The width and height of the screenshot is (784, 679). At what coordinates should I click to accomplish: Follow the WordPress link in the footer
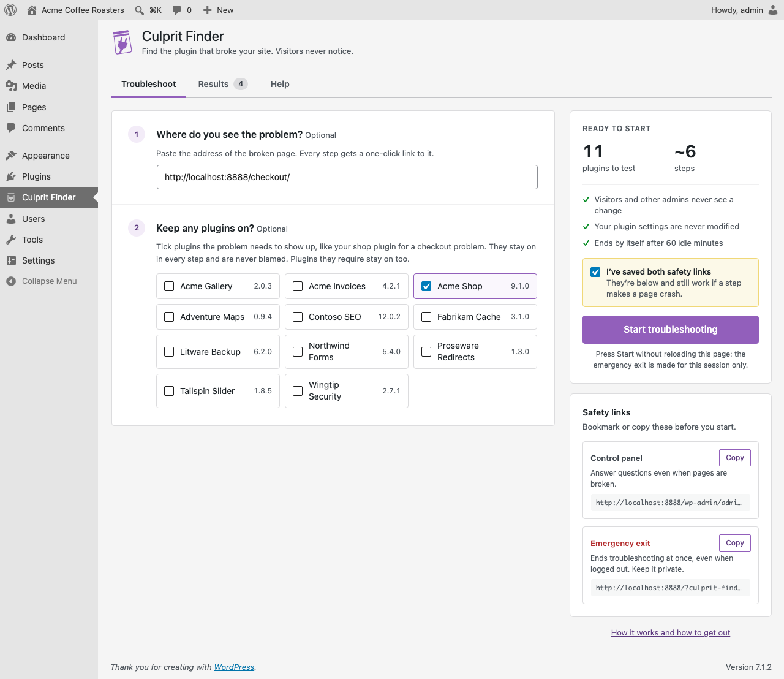pos(234,667)
